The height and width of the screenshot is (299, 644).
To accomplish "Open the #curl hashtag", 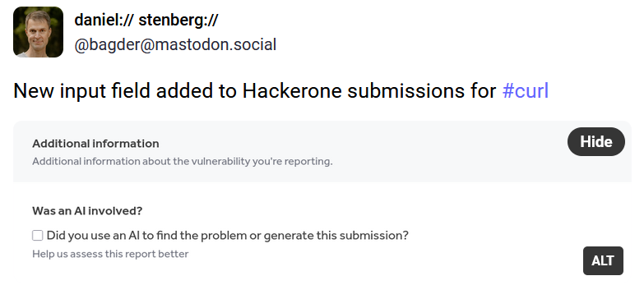I will tap(526, 91).
